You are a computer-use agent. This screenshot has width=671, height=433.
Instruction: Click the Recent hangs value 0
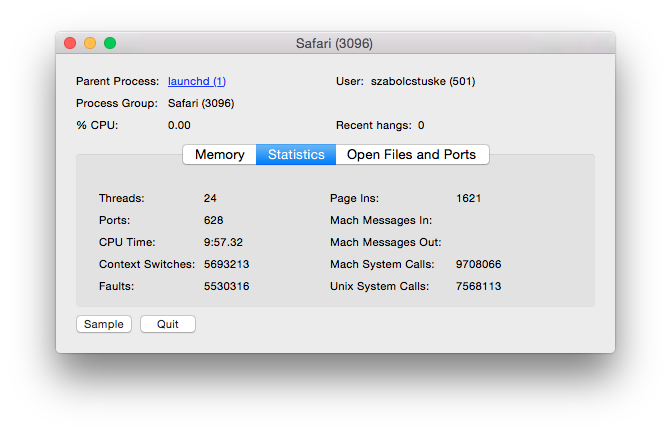[x=421, y=125]
